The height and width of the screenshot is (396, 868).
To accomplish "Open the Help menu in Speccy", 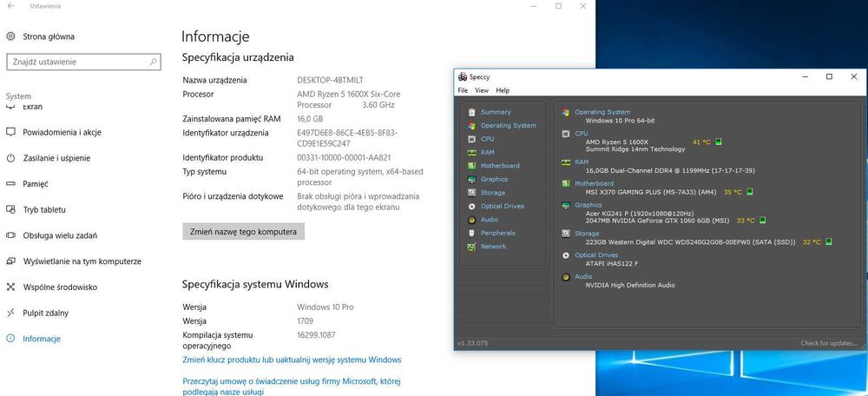I will (503, 90).
